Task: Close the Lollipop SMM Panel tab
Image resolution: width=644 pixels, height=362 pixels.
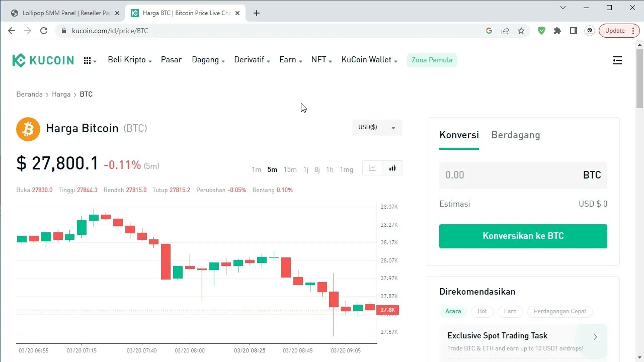Action: point(117,13)
